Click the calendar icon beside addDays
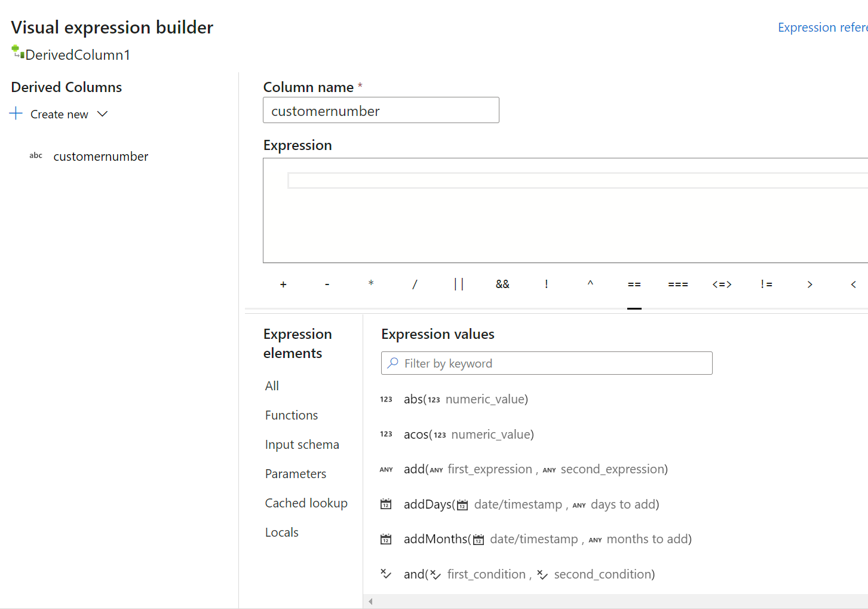Viewport: 868px width, 609px height. pyautogui.click(x=386, y=504)
